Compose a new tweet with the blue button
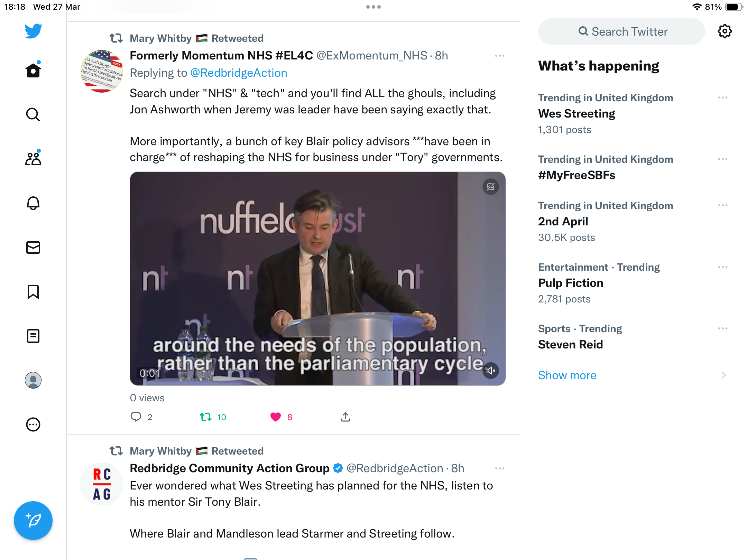Screen dimensions: 747x560 tap(33, 520)
